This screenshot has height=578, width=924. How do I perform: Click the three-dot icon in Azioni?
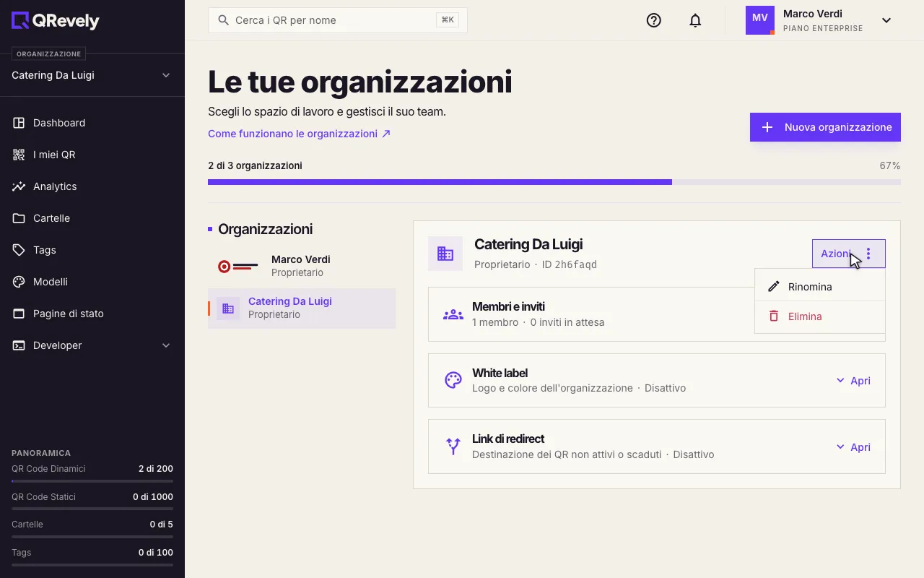(x=868, y=254)
